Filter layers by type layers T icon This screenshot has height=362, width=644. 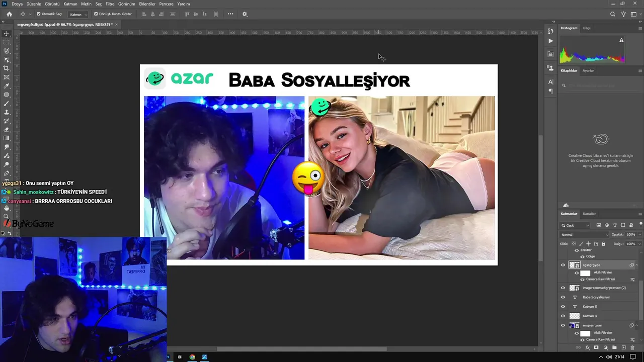click(x=615, y=225)
